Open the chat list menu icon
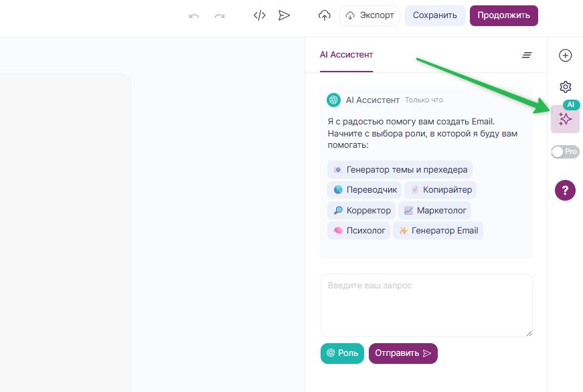 click(527, 55)
